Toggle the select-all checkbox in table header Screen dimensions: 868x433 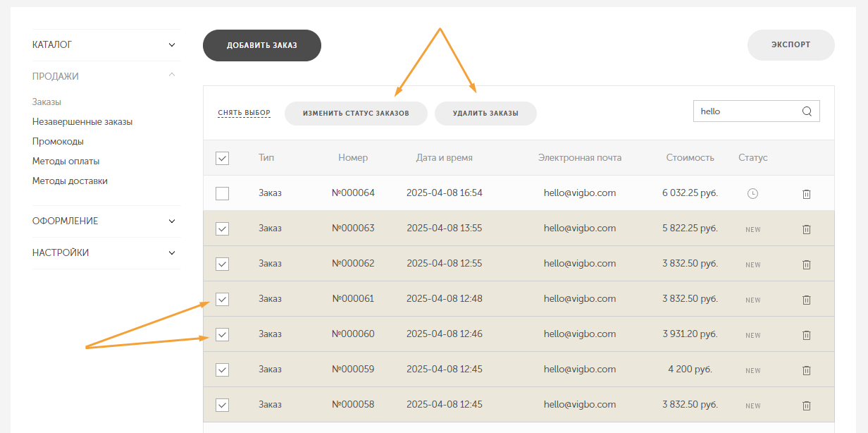(x=222, y=158)
